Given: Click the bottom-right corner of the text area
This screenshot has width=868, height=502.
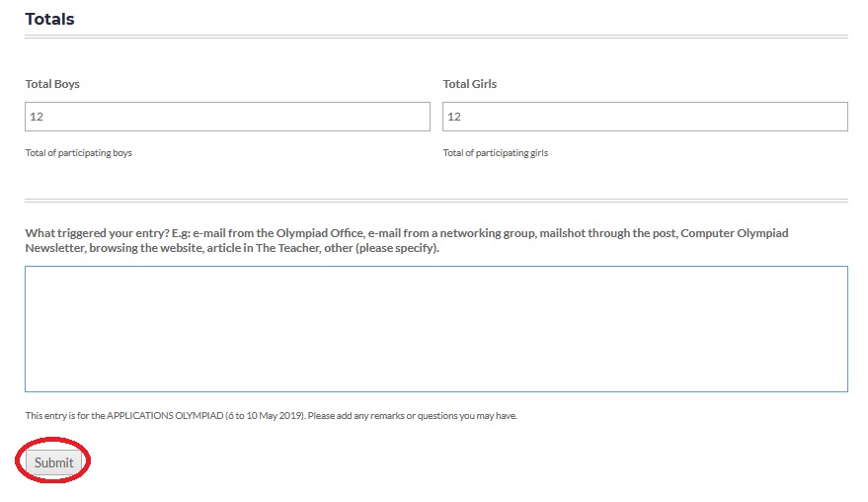Looking at the screenshot, I should pos(842,387).
